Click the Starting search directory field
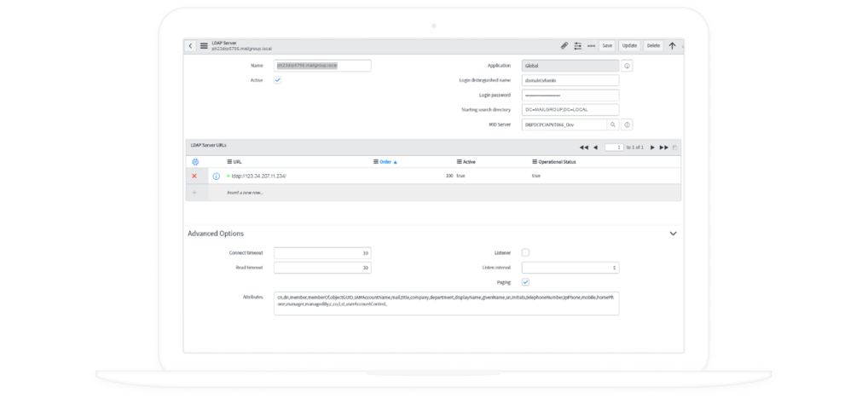 [570, 110]
